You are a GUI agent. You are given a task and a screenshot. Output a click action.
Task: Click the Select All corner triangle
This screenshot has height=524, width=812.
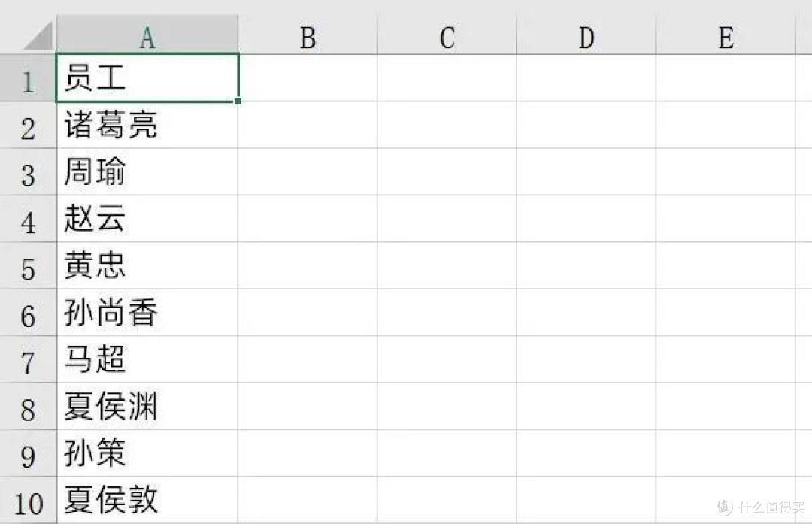tap(38, 35)
